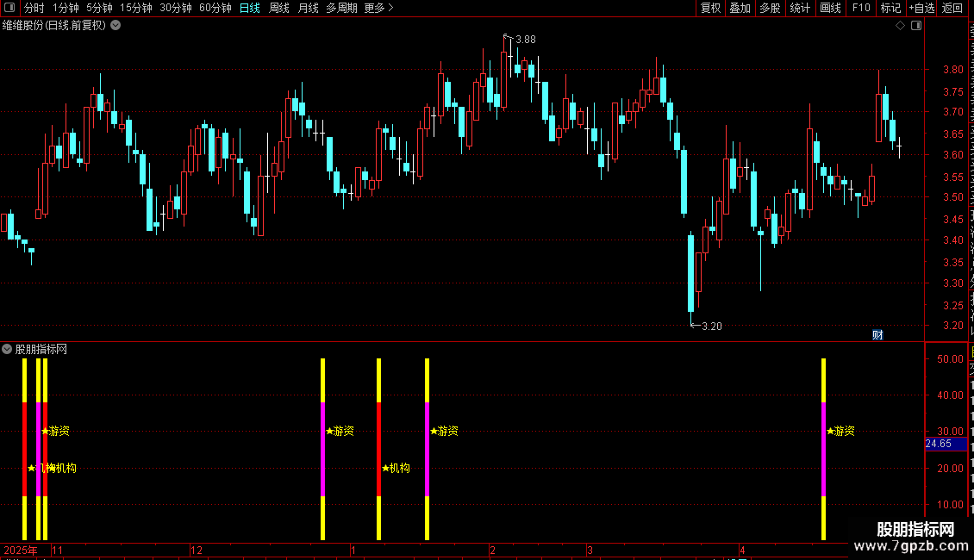Click the 复权 button
974x560 pixels.
click(x=710, y=8)
